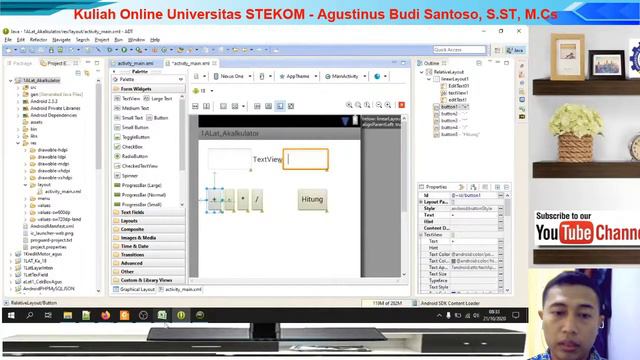Switch to the Graphical Layout tab

[134, 289]
